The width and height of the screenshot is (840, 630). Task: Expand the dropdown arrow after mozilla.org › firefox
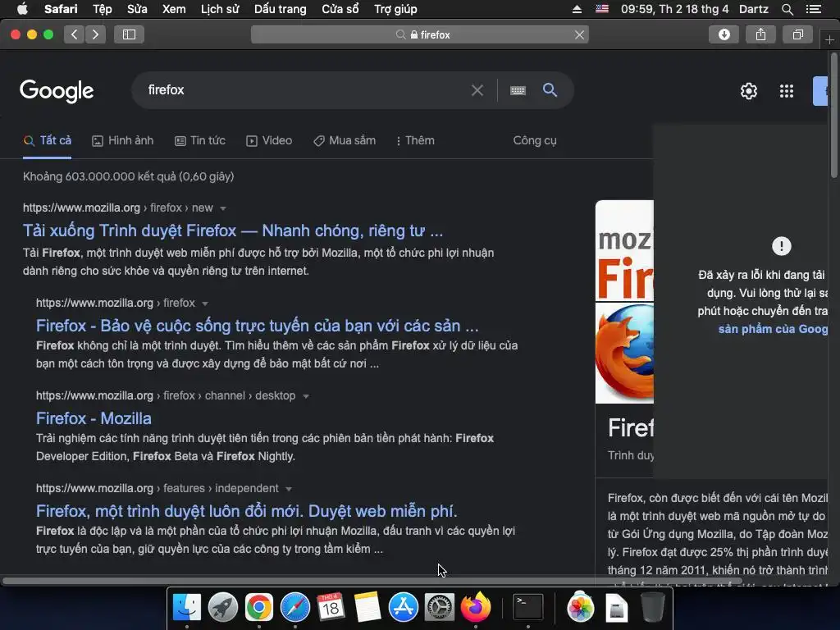(204, 304)
